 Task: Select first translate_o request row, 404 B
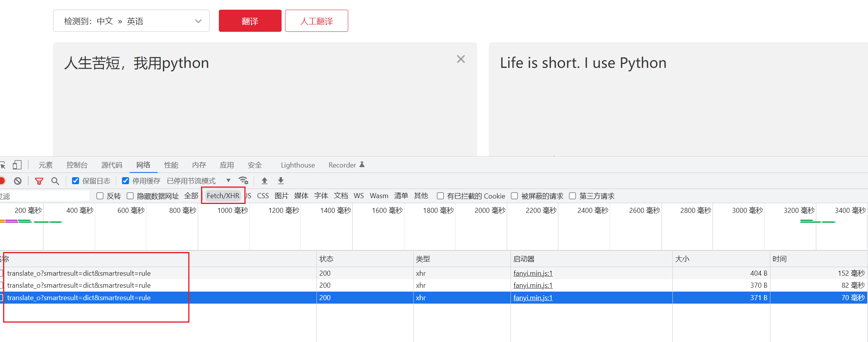coord(434,273)
